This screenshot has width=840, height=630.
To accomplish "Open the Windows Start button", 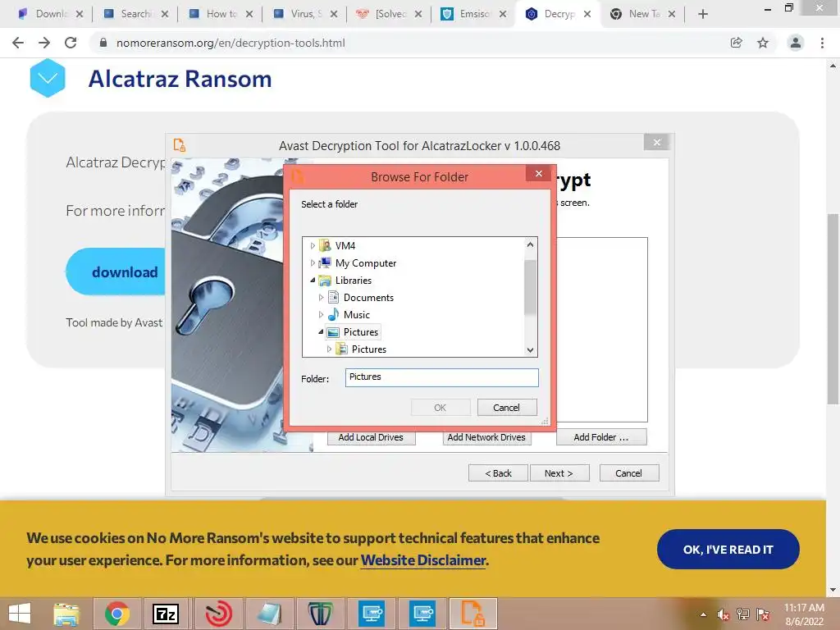I will click(x=20, y=614).
